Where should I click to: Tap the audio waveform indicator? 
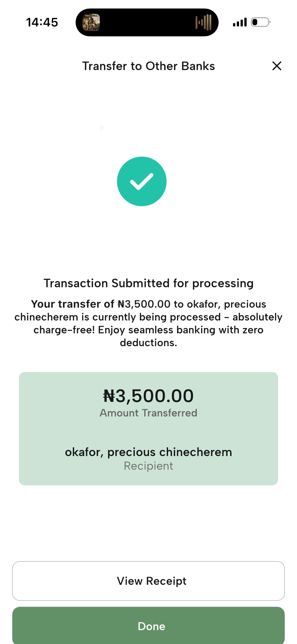[x=203, y=22]
